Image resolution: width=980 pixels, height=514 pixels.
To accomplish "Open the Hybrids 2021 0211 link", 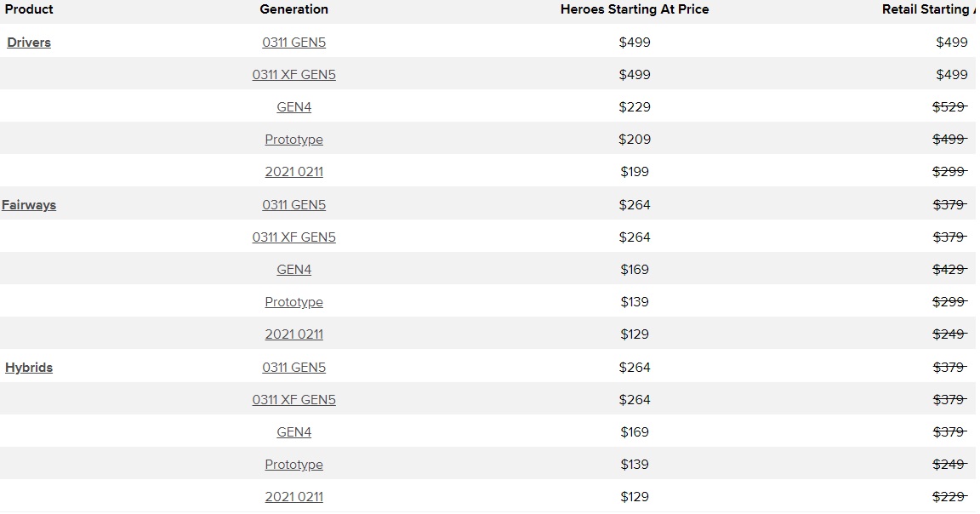I will coord(293,497).
